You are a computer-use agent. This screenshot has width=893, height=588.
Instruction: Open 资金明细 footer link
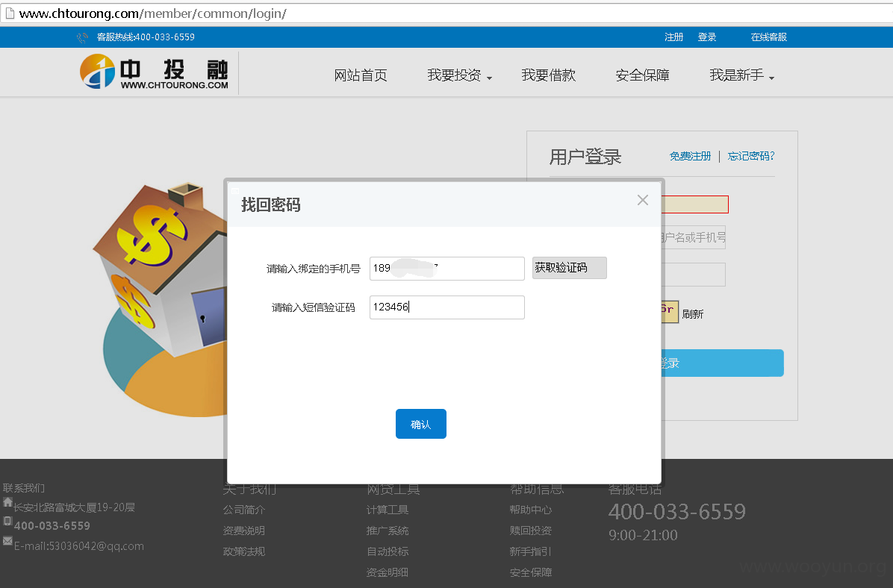(x=388, y=572)
